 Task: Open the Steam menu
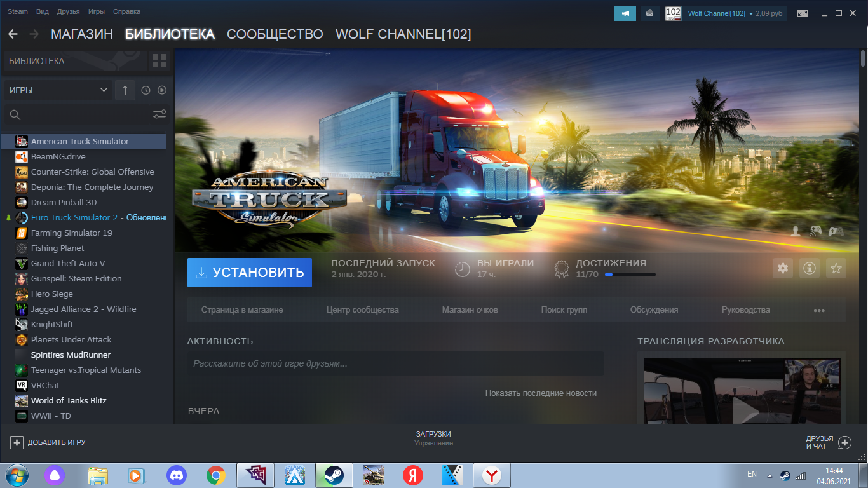18,11
